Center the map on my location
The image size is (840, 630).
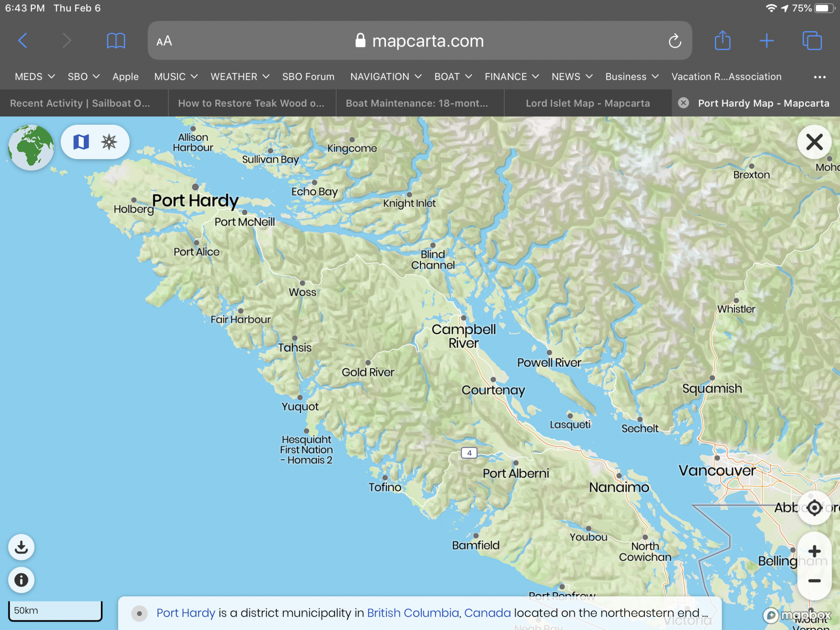(x=814, y=508)
